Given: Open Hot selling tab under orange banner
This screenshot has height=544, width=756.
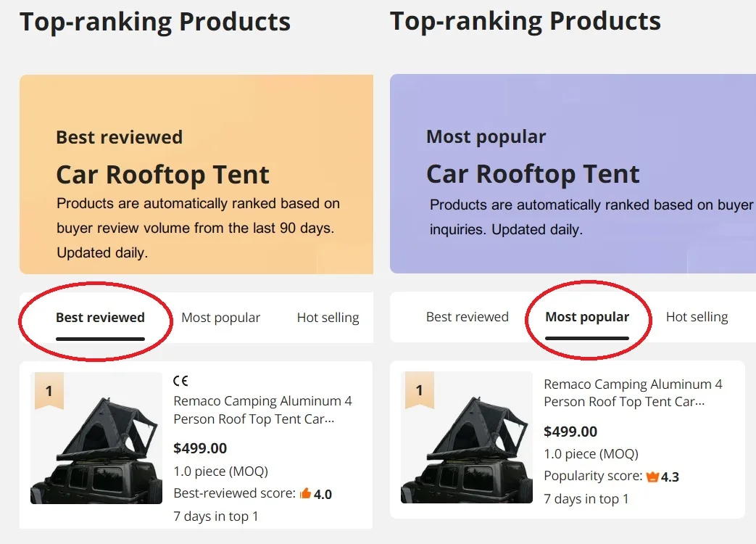Looking at the screenshot, I should [x=328, y=318].
